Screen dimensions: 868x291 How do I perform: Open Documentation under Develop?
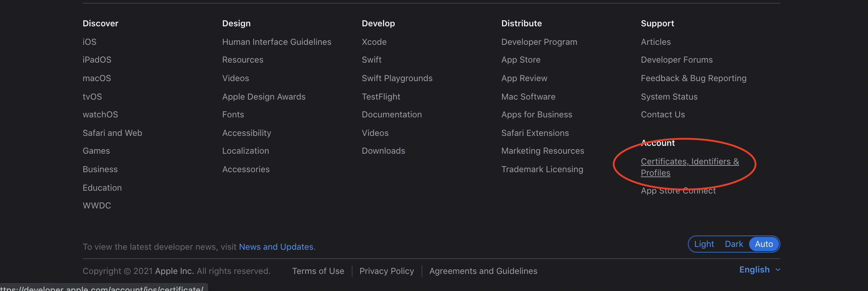392,115
